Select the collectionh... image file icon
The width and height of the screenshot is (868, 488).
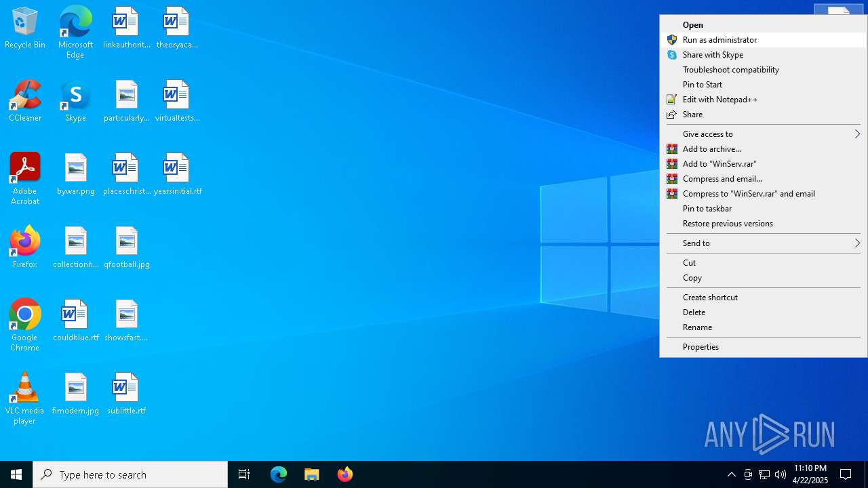pyautogui.click(x=75, y=248)
